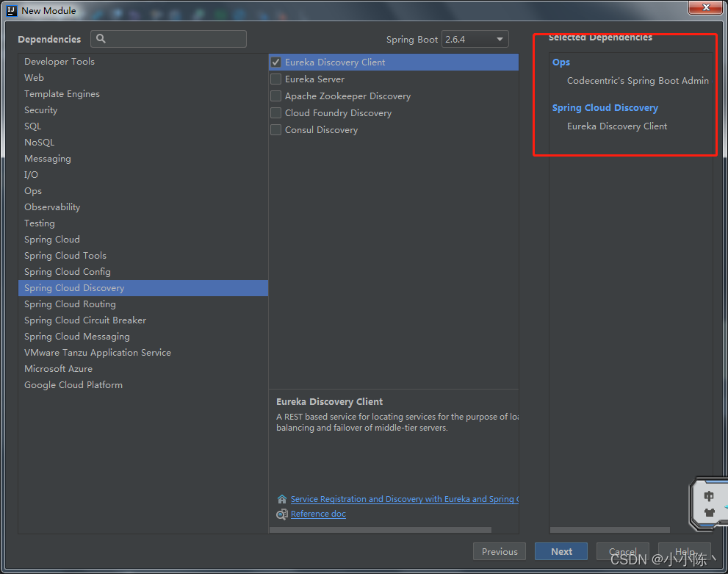Screen dimensions: 728x574
Task: Open the Spring Boot version dropdown
Action: click(475, 40)
